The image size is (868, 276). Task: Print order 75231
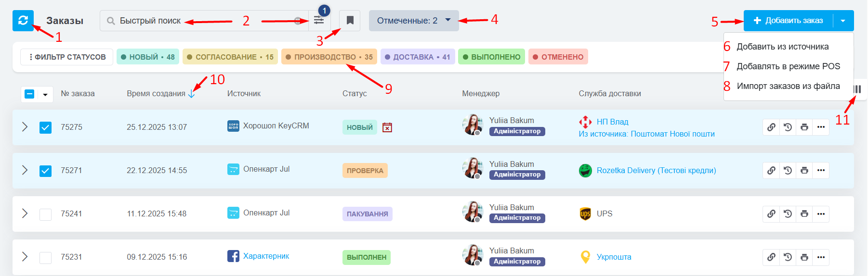804,257
